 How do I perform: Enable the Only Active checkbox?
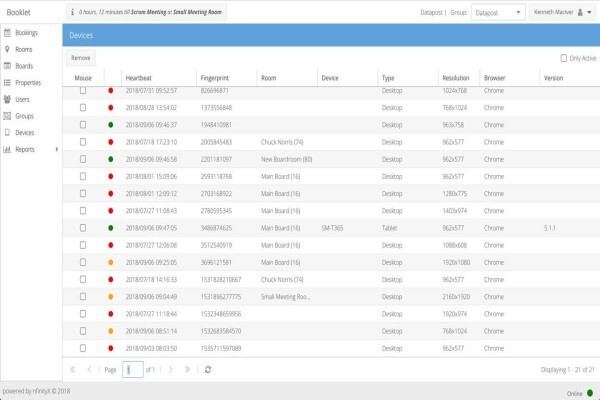[x=564, y=58]
